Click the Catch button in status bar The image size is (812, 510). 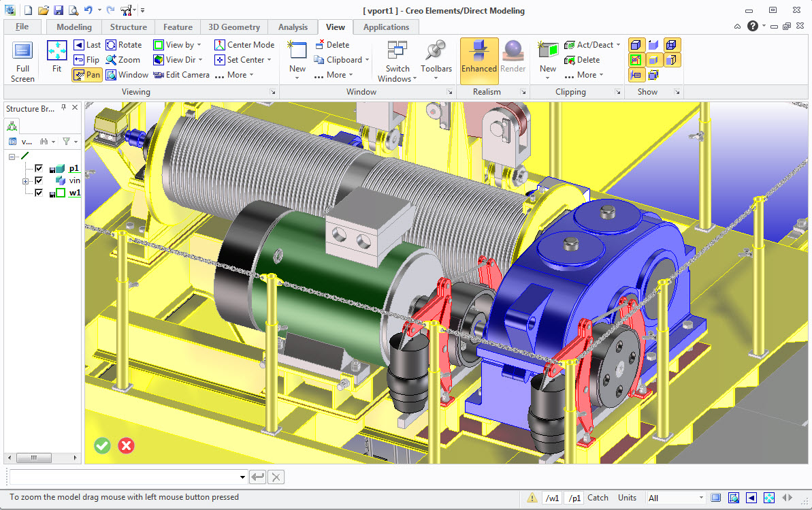tap(598, 498)
